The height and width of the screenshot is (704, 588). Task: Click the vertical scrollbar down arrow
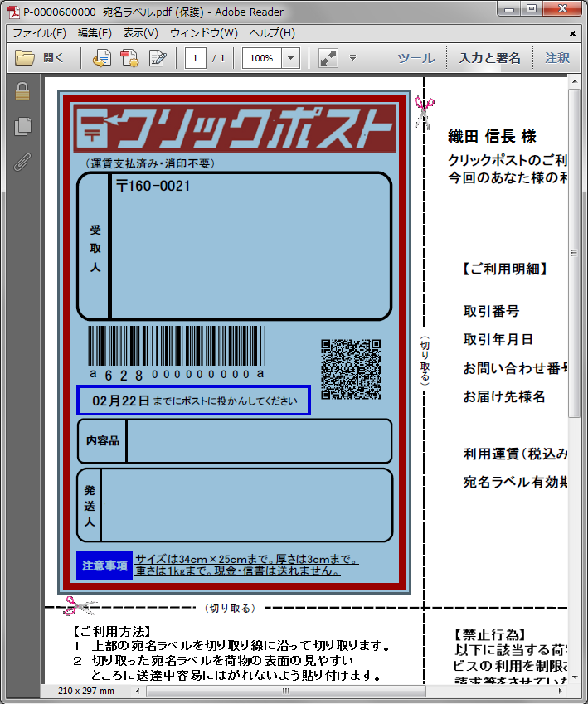pyautogui.click(x=574, y=677)
